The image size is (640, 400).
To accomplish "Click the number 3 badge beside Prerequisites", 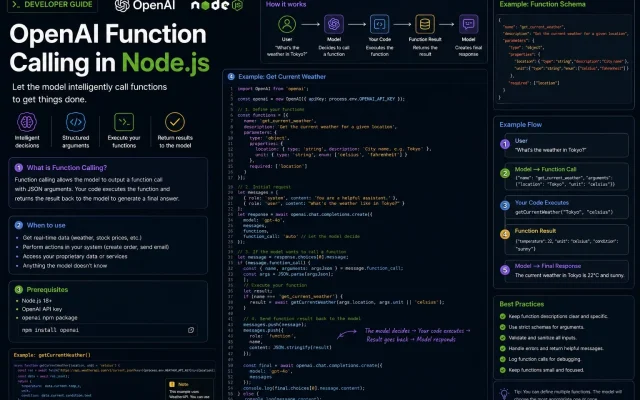I will (18, 289).
